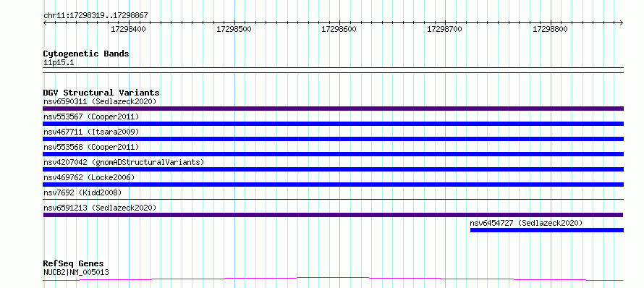
Task: Select the 11p15.1 band label
Action: [x=59, y=63]
